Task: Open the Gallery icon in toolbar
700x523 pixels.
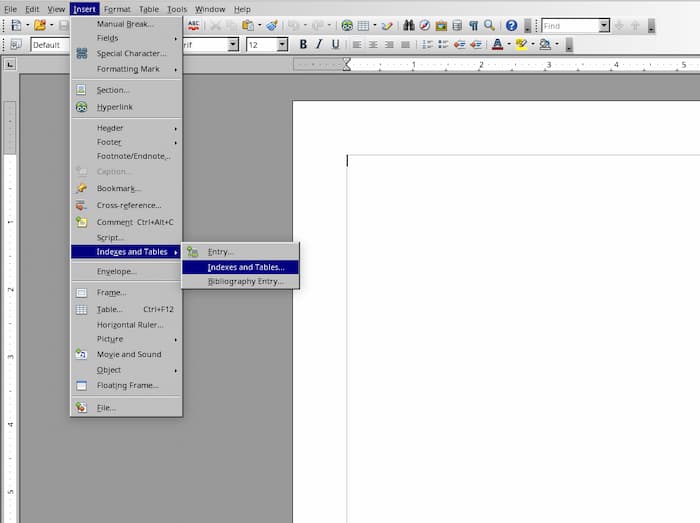Action: coord(441,25)
